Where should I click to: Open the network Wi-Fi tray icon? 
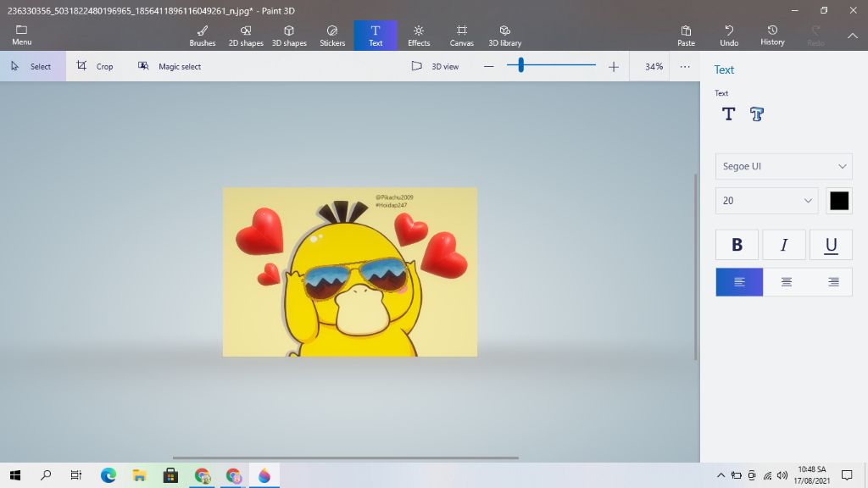click(x=767, y=474)
